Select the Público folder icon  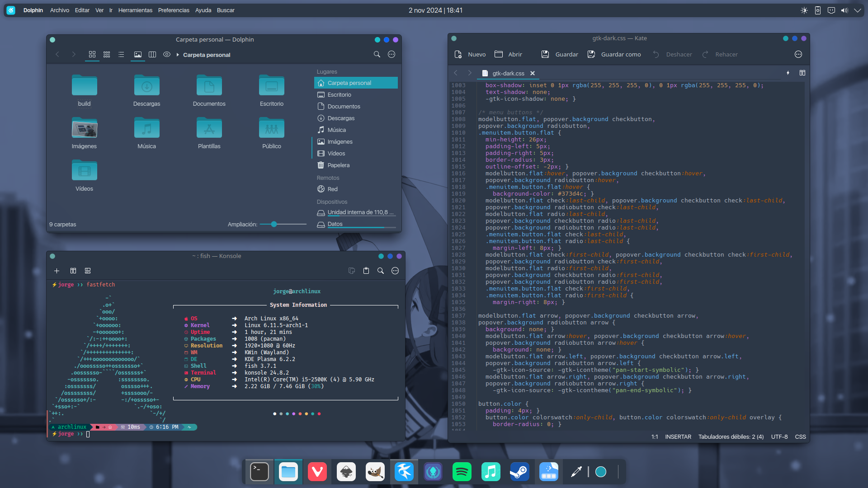[271, 128]
